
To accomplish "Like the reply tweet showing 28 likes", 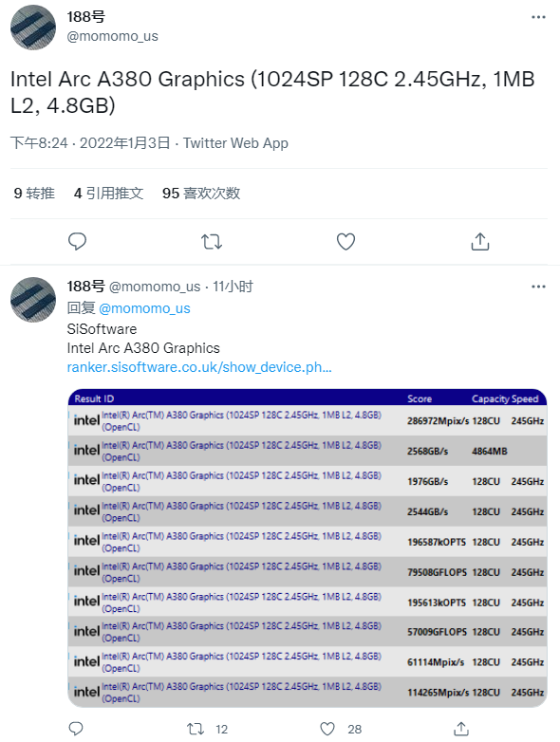I will click(x=327, y=729).
